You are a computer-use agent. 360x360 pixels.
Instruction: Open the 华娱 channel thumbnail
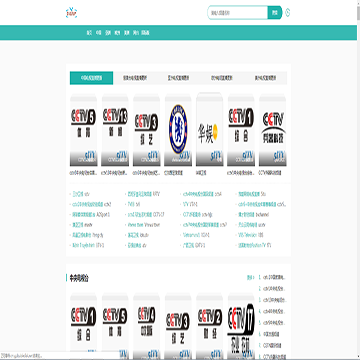[x=209, y=130]
